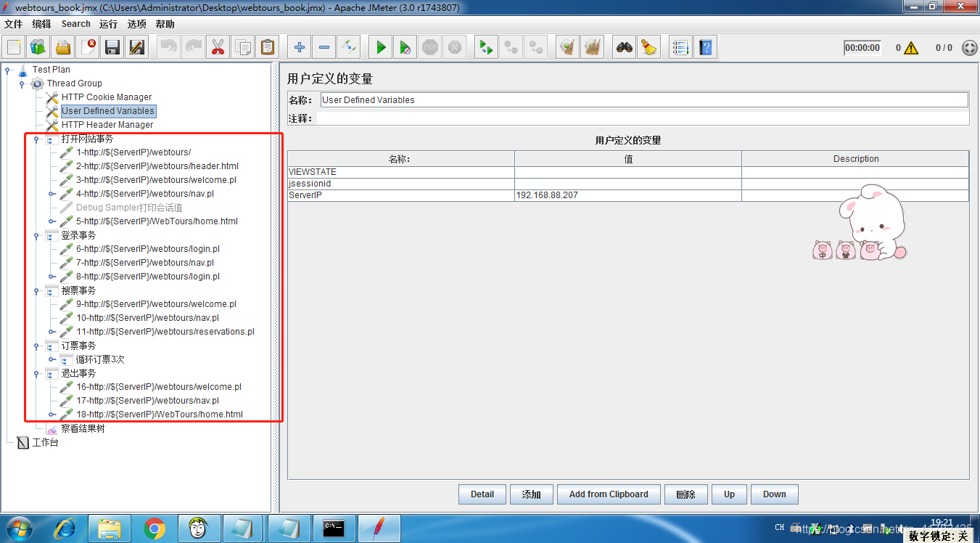The height and width of the screenshot is (543, 980).
Task: Open the Windows Start menu
Action: point(18,528)
